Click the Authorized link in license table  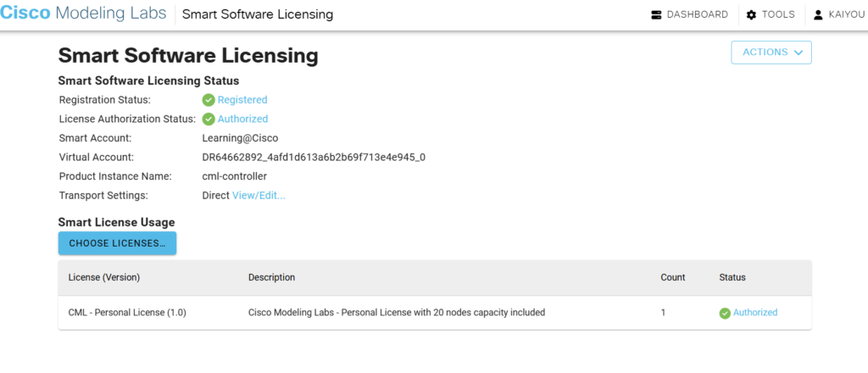(x=755, y=313)
